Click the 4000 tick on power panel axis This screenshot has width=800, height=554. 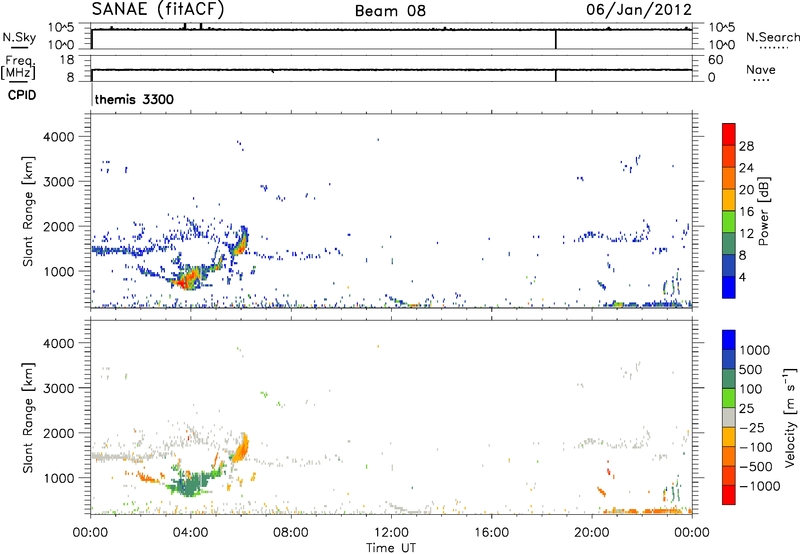[x=59, y=137]
